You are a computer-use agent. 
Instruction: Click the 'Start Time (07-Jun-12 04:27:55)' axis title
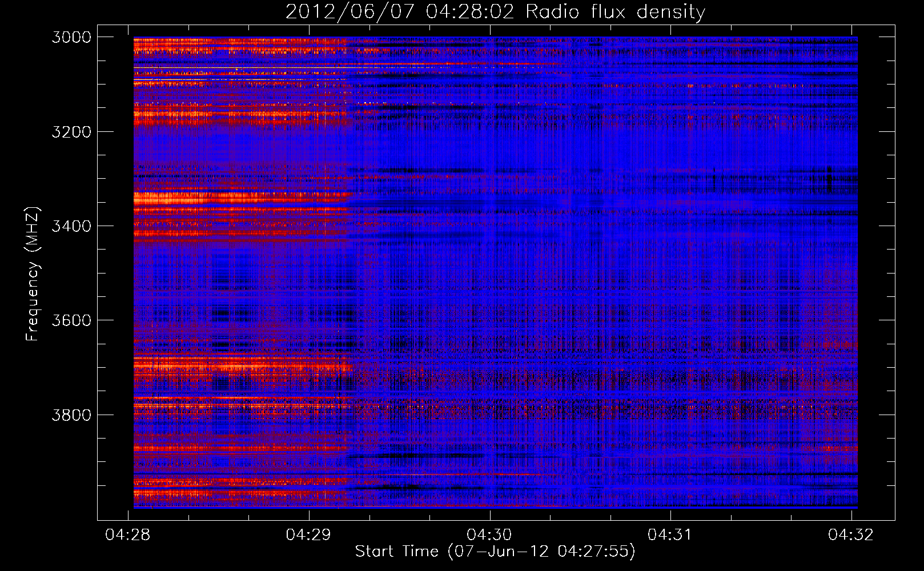click(495, 552)
